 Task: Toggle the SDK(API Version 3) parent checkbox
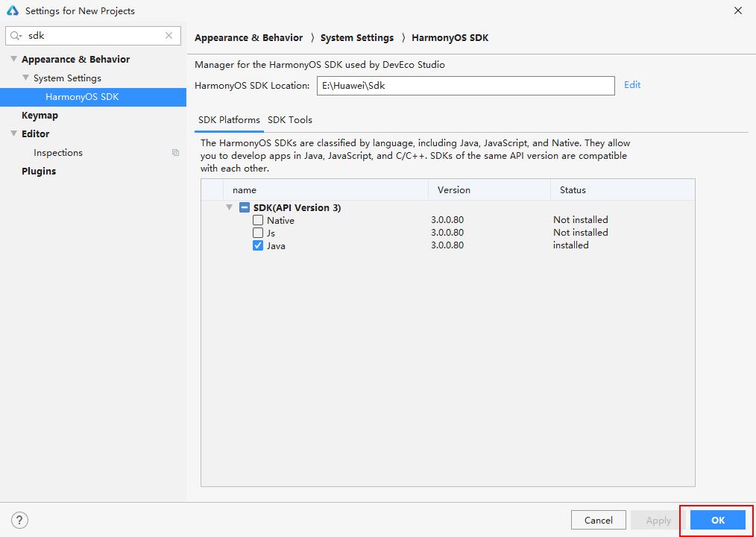point(245,208)
